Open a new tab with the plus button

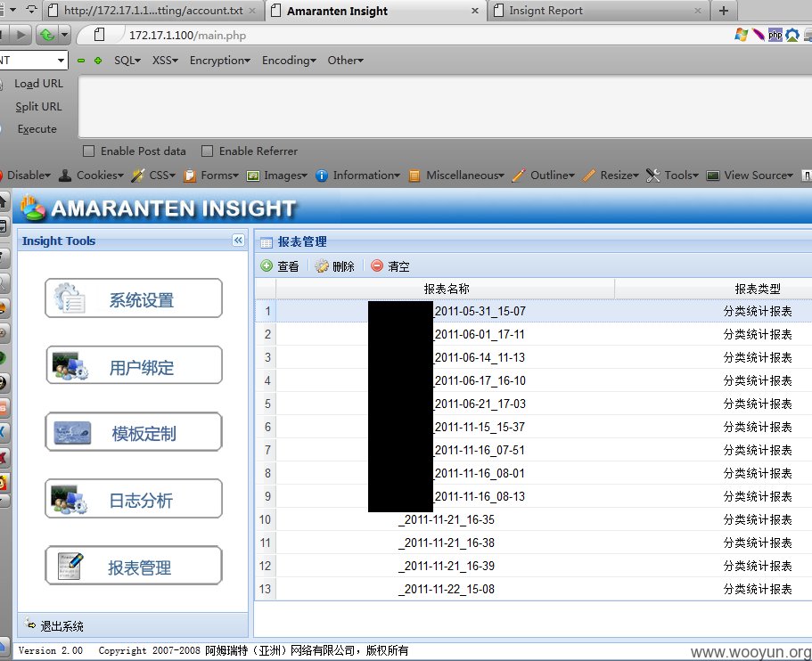pos(724,11)
